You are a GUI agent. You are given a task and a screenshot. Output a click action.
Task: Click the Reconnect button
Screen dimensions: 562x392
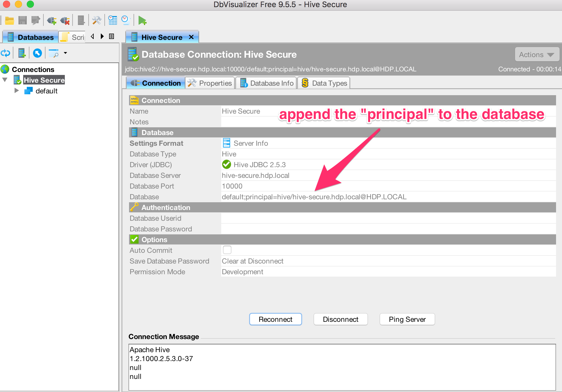click(275, 319)
